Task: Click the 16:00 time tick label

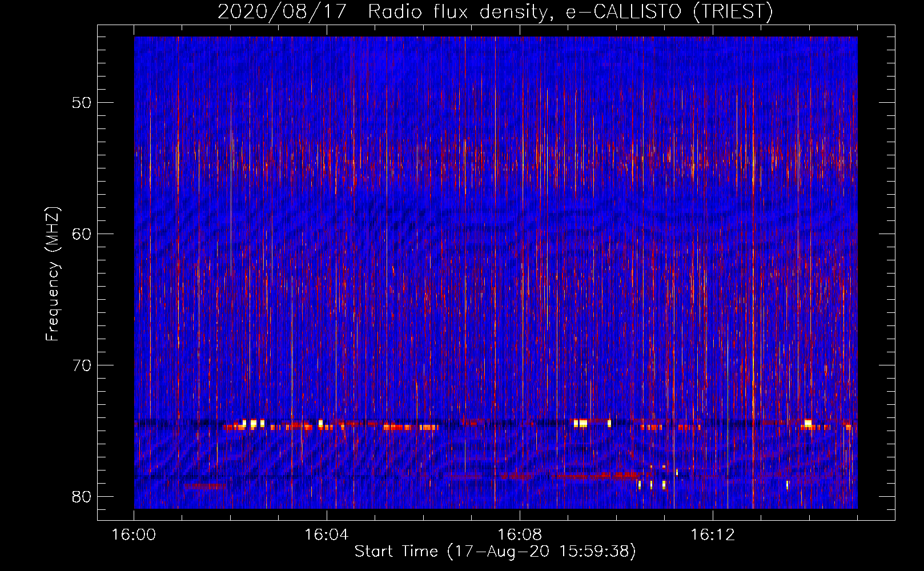Action: coord(134,535)
